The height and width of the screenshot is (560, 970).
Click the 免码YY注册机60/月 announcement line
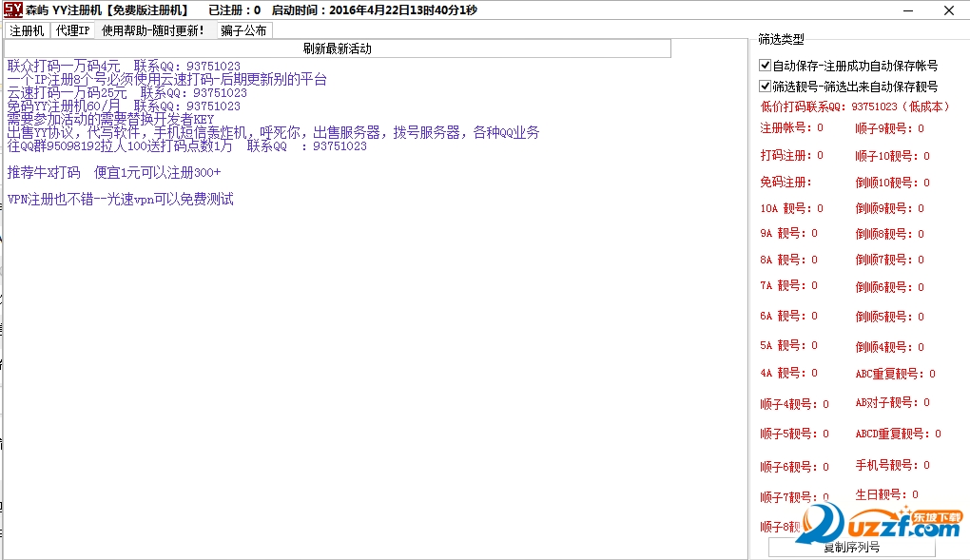click(x=124, y=106)
